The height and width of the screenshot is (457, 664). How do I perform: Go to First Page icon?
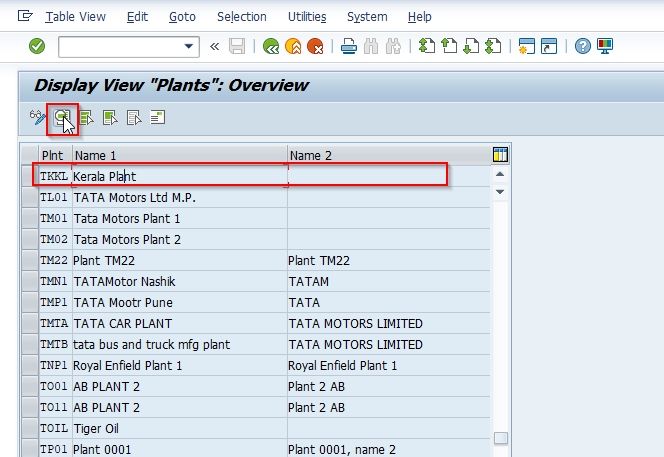(x=427, y=46)
